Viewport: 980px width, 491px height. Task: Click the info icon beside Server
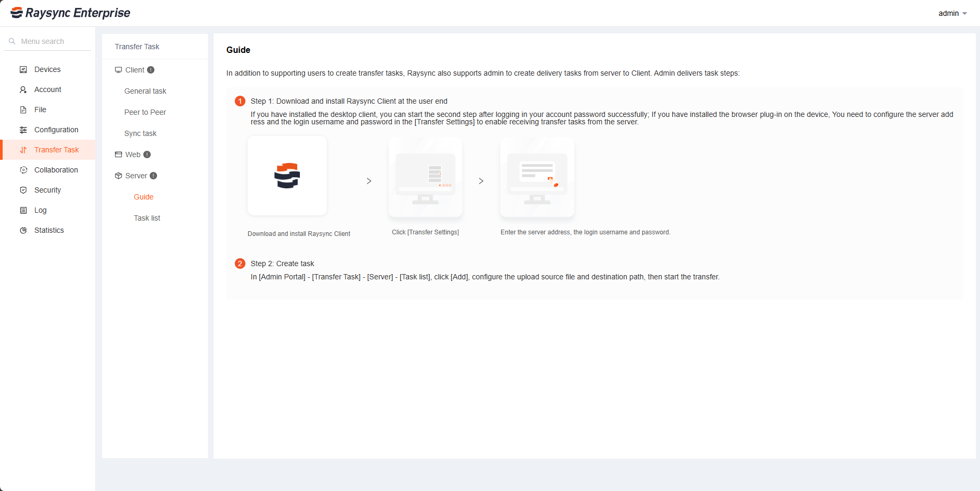tap(153, 176)
